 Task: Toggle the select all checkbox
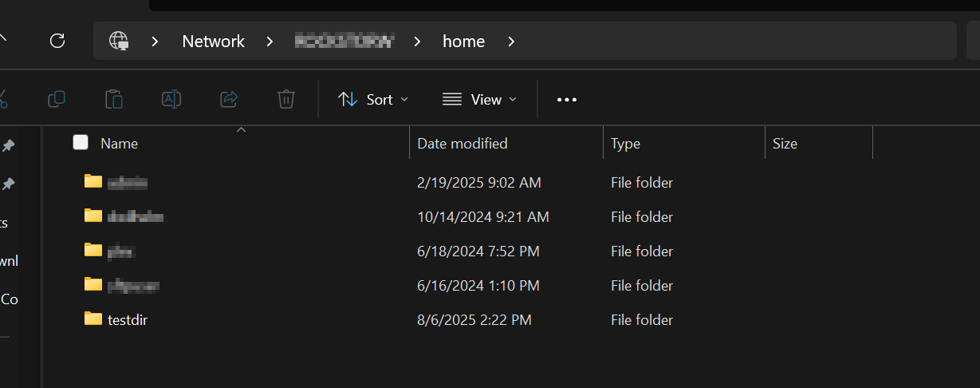(81, 143)
